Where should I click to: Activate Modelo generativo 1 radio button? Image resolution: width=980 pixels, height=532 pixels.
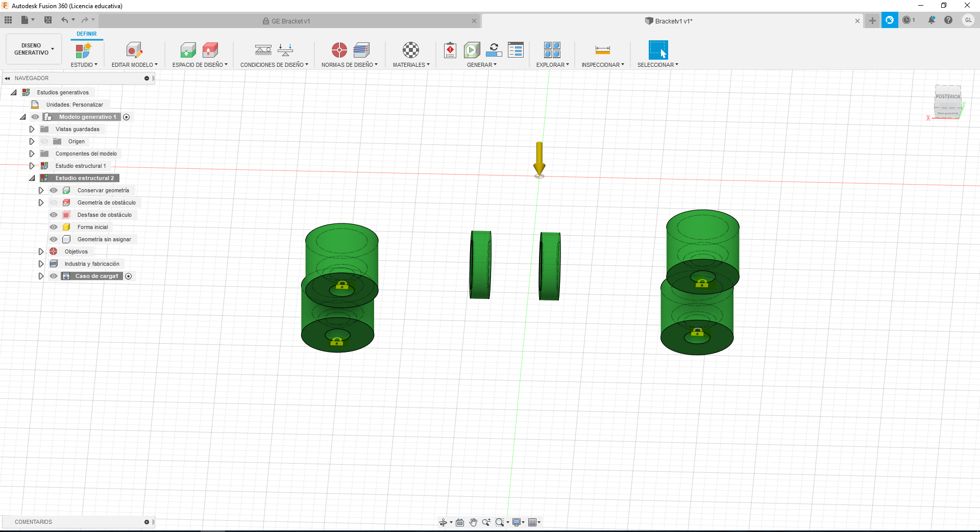[127, 117]
